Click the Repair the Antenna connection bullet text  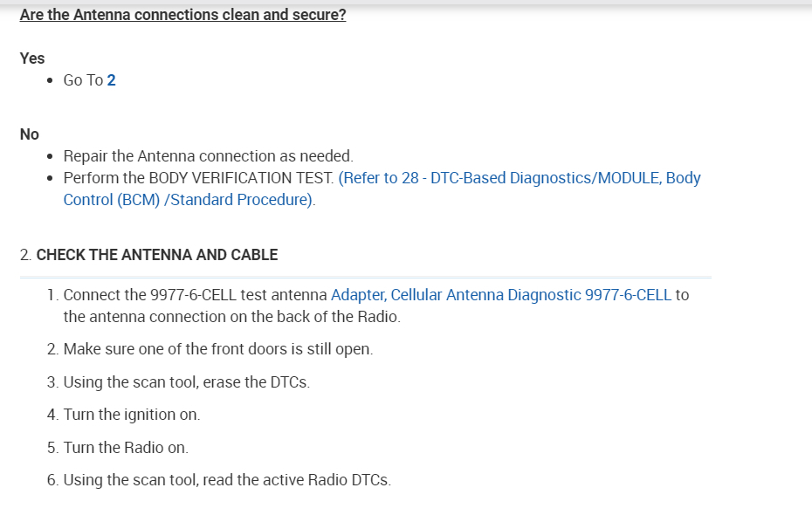[x=208, y=156]
